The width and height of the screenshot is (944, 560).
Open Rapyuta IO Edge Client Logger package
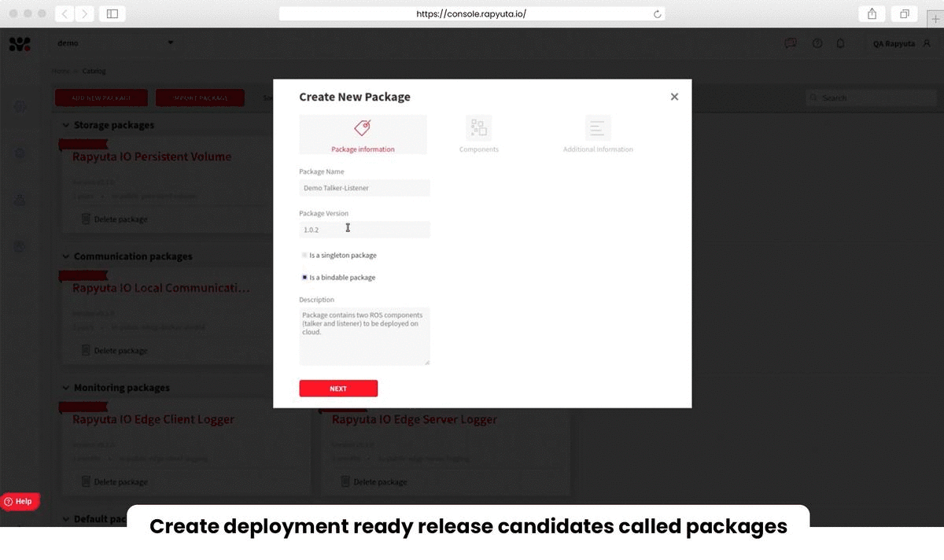coord(153,419)
